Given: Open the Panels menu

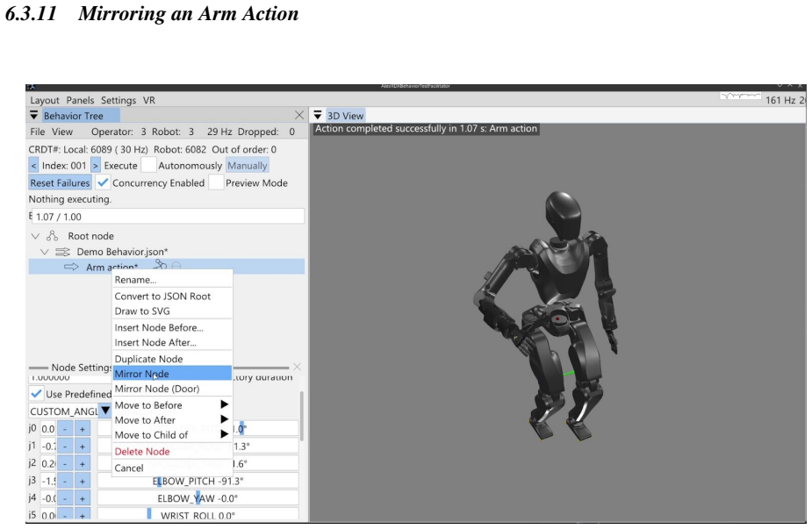Looking at the screenshot, I should [80, 100].
